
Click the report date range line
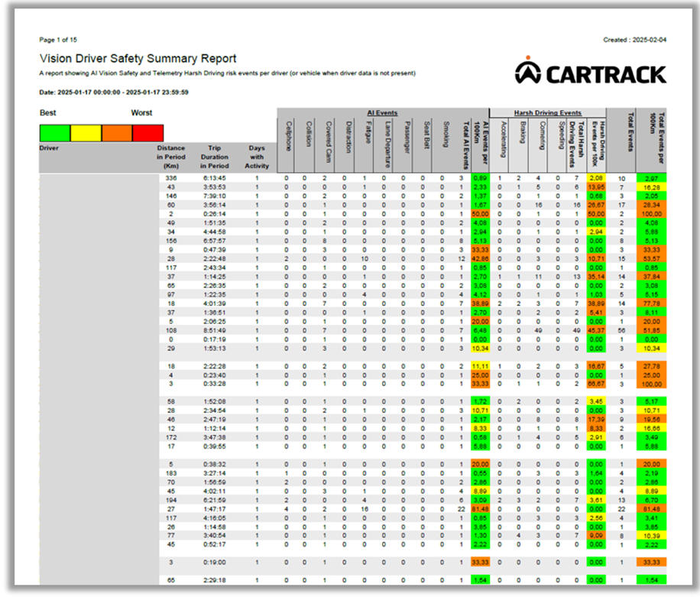114,92
